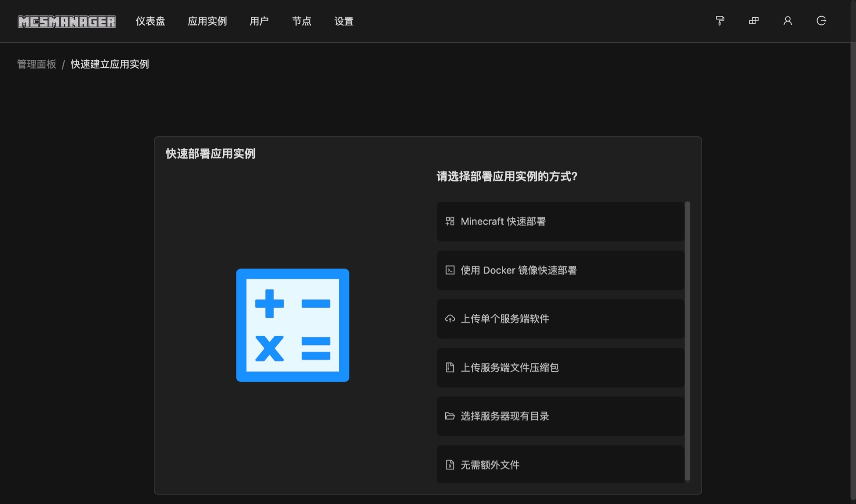Click the grid icon beside Minecraft 快速部署

click(x=450, y=221)
